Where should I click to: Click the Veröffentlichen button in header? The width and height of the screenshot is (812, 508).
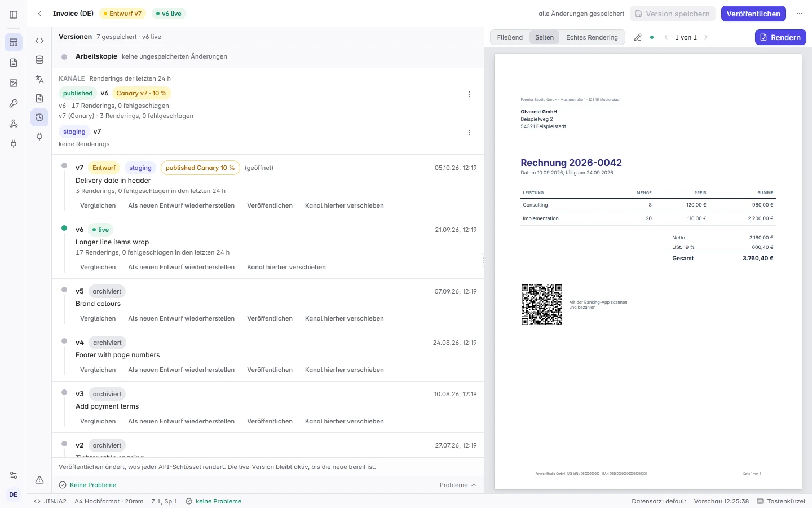[753, 14]
